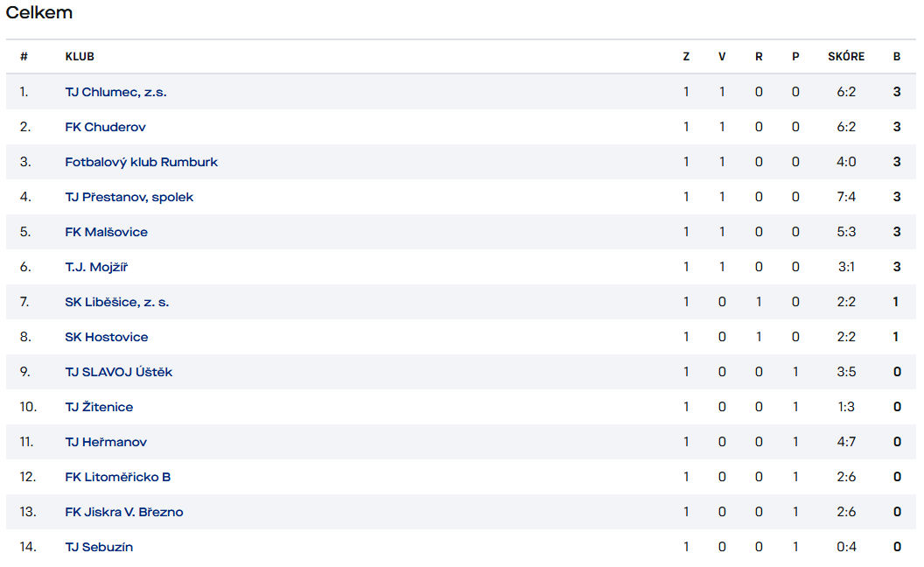Open FK Jiskra V. Březno link
The width and height of the screenshot is (924, 567).
[x=123, y=512]
